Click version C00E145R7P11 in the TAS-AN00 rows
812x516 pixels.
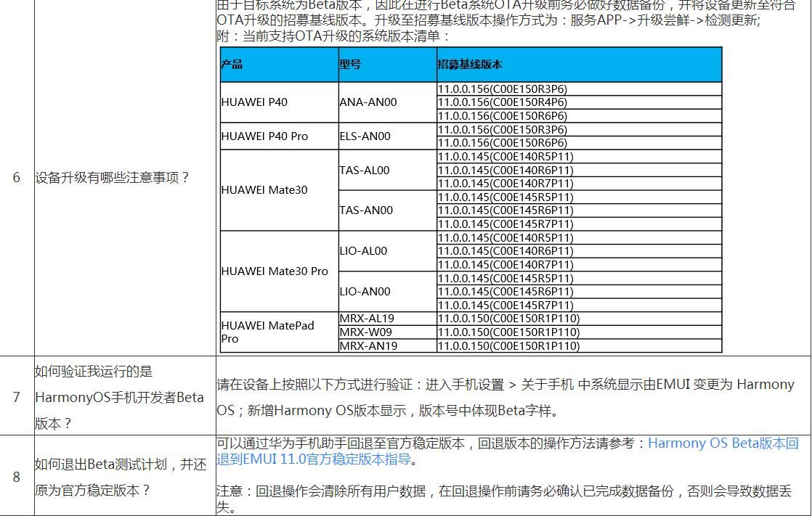point(579,224)
